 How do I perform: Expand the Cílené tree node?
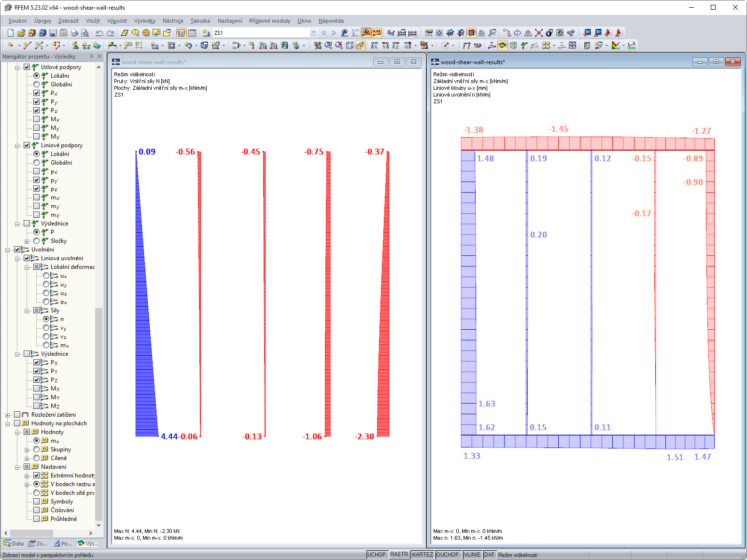pyautogui.click(x=27, y=458)
